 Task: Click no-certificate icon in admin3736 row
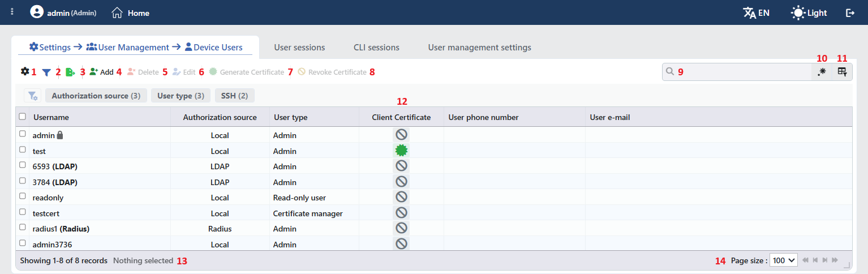(401, 244)
